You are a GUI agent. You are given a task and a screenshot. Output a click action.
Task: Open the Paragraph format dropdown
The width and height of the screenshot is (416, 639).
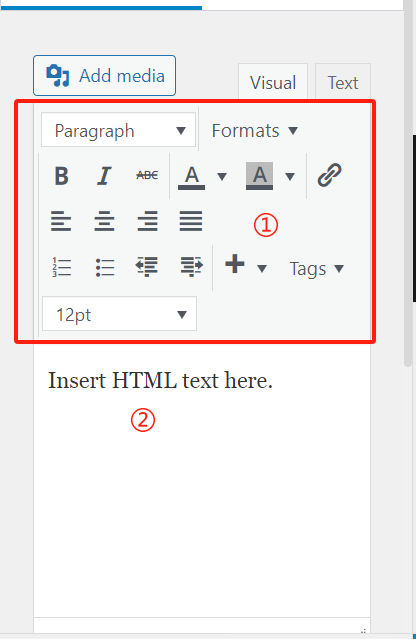pyautogui.click(x=119, y=130)
